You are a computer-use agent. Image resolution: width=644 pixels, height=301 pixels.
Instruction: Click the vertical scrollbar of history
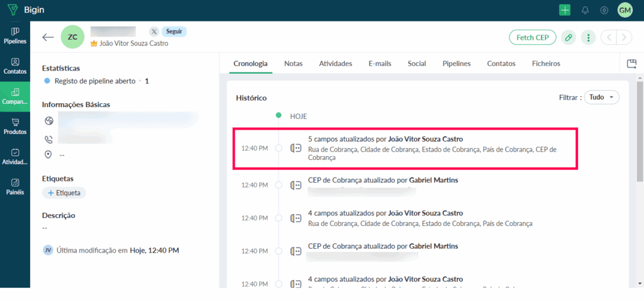638,126
